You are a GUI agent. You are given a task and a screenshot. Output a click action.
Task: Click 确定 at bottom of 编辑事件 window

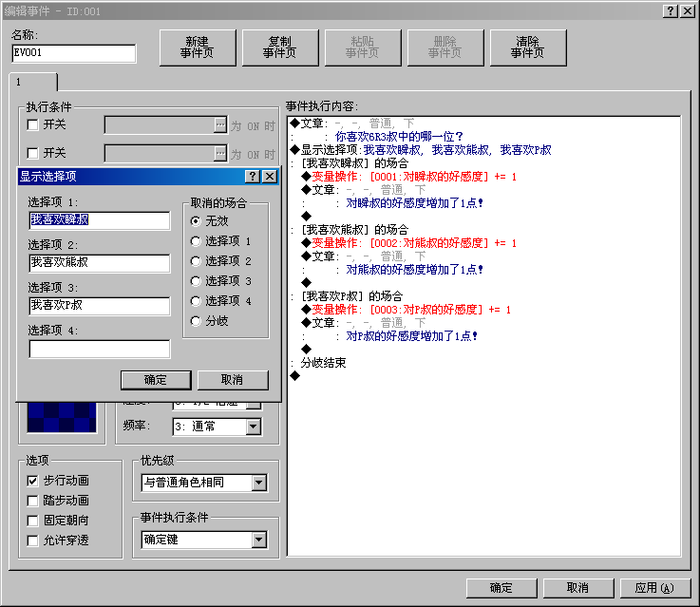pyautogui.click(x=501, y=588)
